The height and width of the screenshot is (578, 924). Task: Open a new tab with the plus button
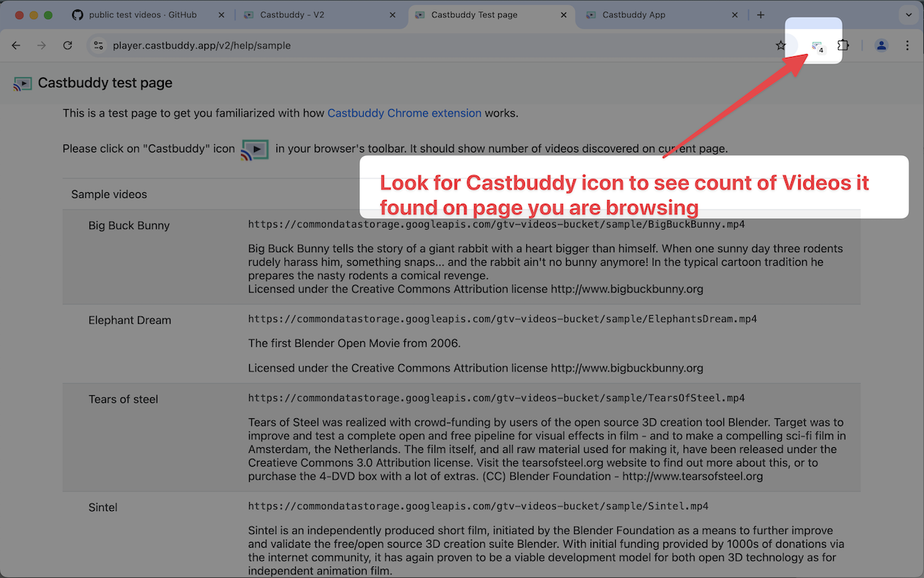tap(761, 14)
